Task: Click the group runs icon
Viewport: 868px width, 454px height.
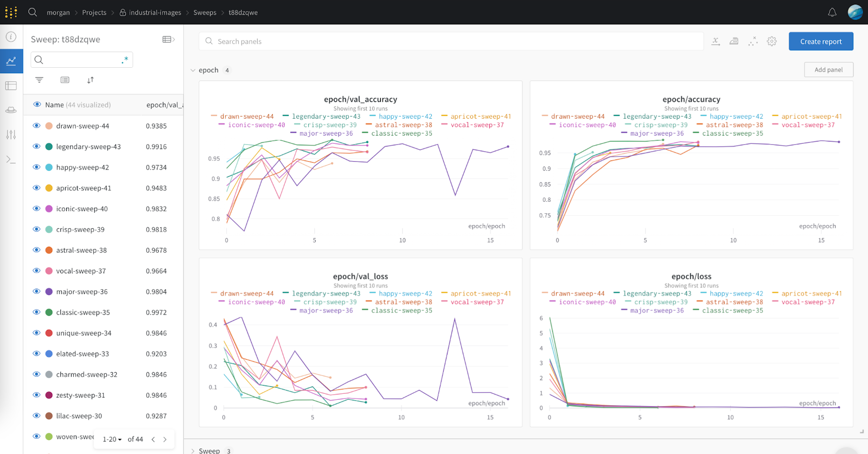Action: [x=65, y=80]
